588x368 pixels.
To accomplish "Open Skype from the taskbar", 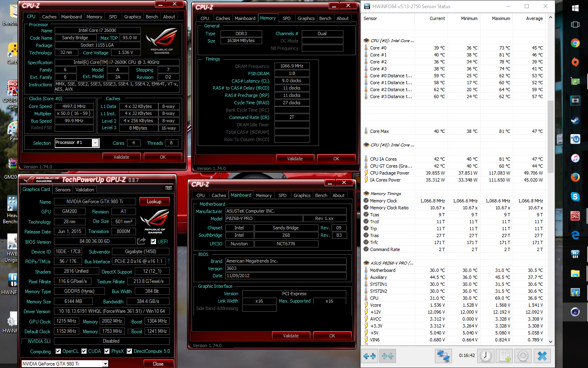I will 575,197.
